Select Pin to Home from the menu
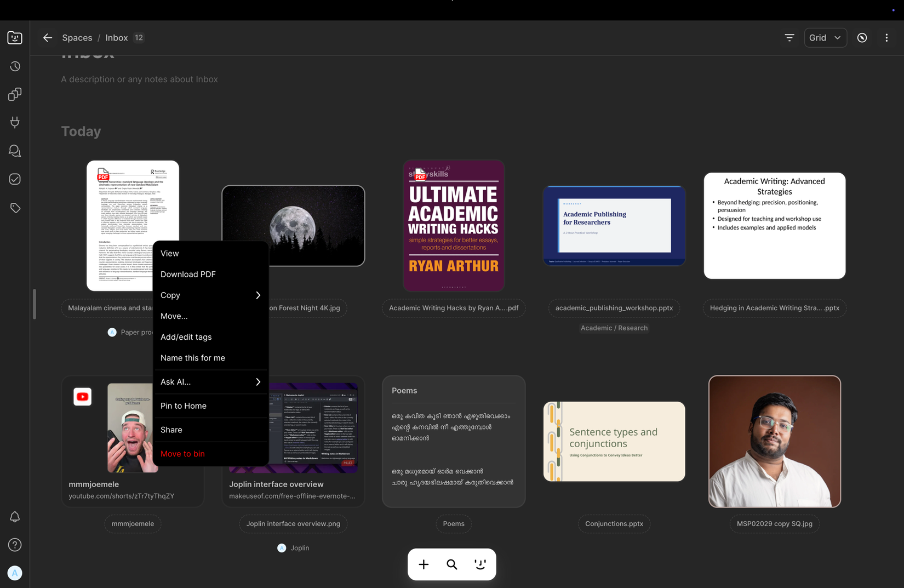This screenshot has height=588, width=904. pyautogui.click(x=183, y=406)
